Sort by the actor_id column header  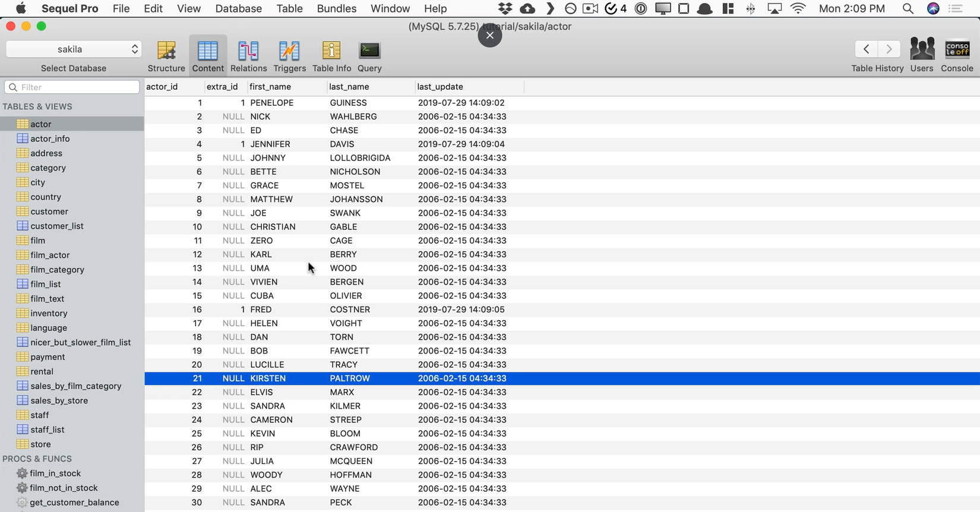(175, 87)
